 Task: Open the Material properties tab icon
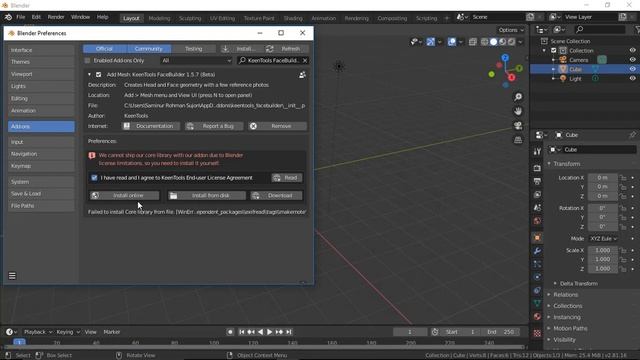tap(537, 316)
